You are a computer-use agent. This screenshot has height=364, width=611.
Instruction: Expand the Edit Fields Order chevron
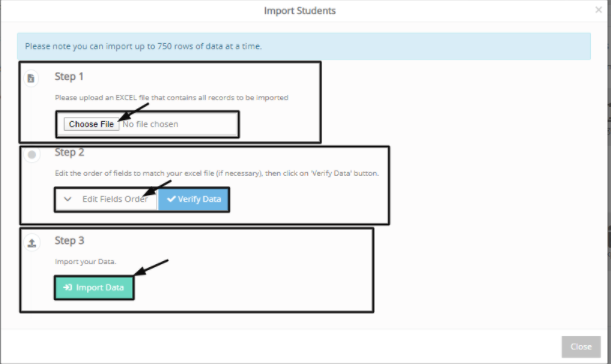tap(67, 199)
